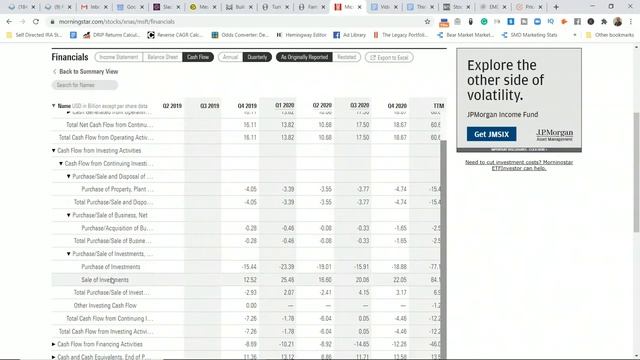Collapse Purchase/Sale of Business, Net
640x360 pixels.
coord(69,215)
